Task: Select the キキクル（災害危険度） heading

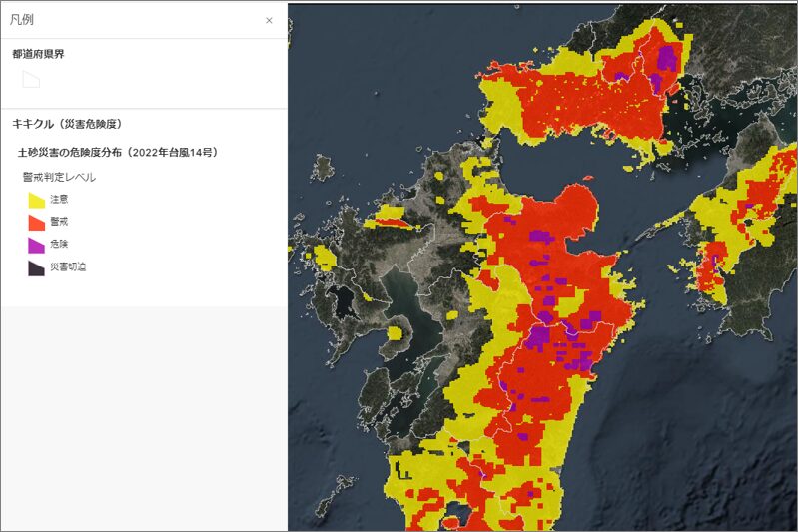Action: (67, 124)
